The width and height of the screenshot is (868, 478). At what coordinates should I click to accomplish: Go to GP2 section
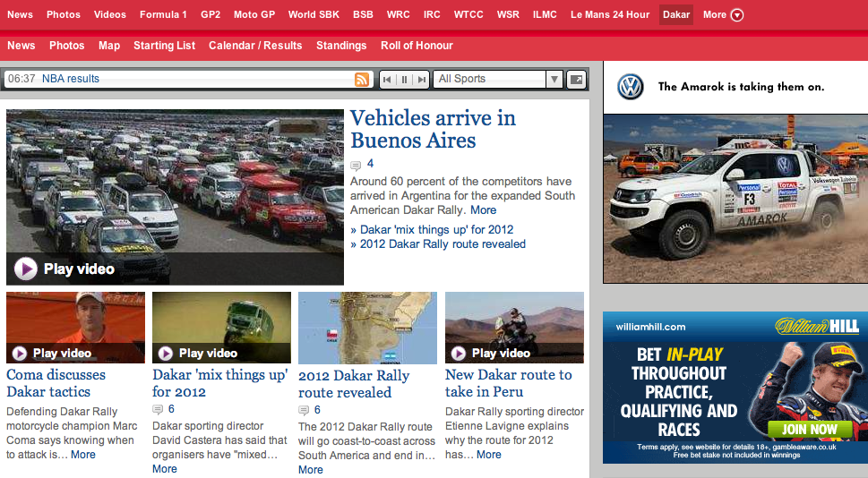pyautogui.click(x=211, y=14)
